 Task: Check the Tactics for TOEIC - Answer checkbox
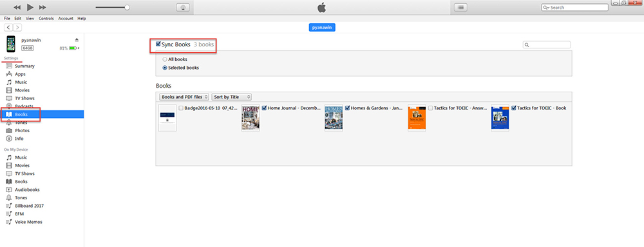pos(430,108)
